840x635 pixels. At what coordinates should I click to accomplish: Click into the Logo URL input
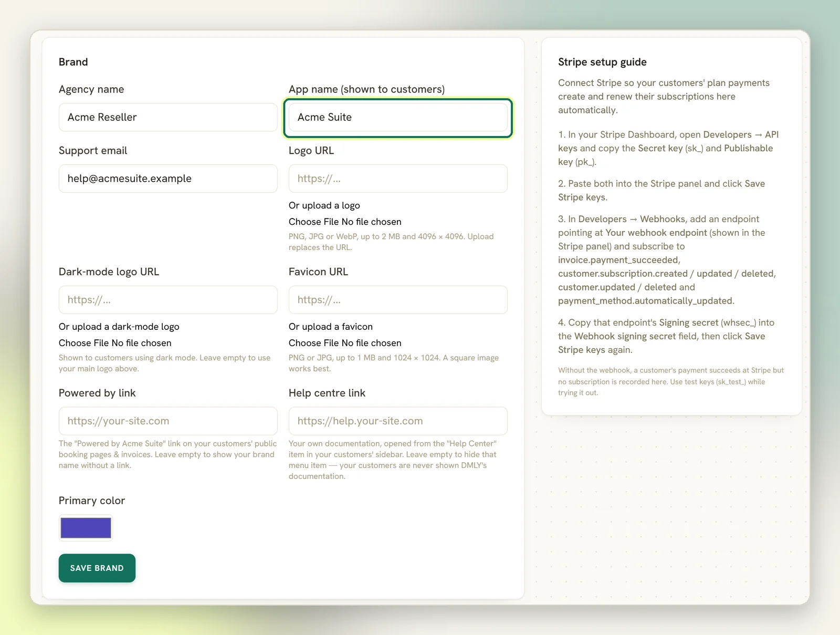click(x=398, y=179)
